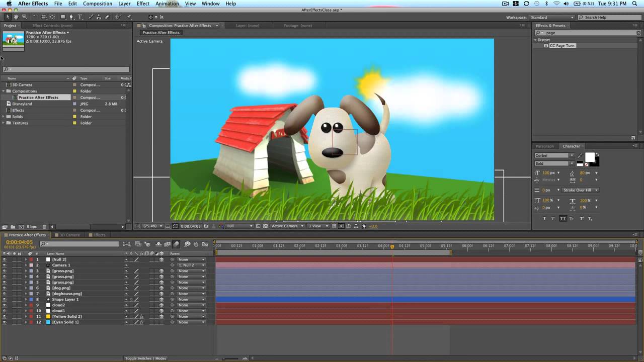
Task: Expand Shape Layer 1 properties
Action: (x=26, y=299)
